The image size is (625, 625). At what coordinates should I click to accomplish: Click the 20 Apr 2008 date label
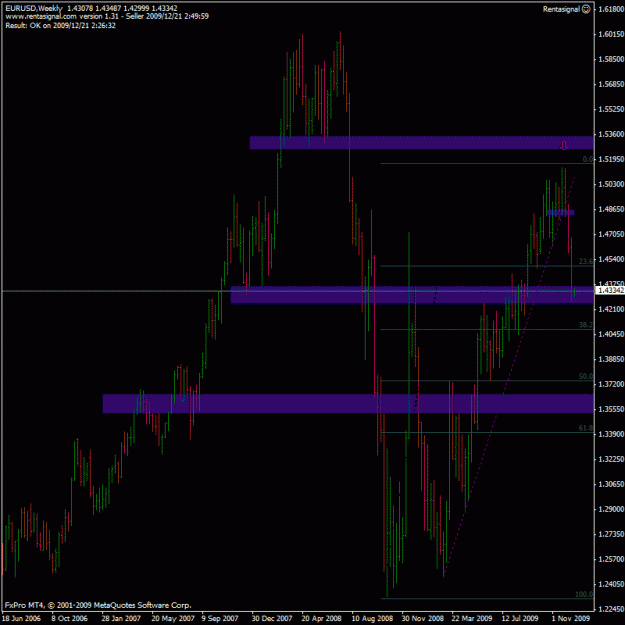tap(321, 619)
